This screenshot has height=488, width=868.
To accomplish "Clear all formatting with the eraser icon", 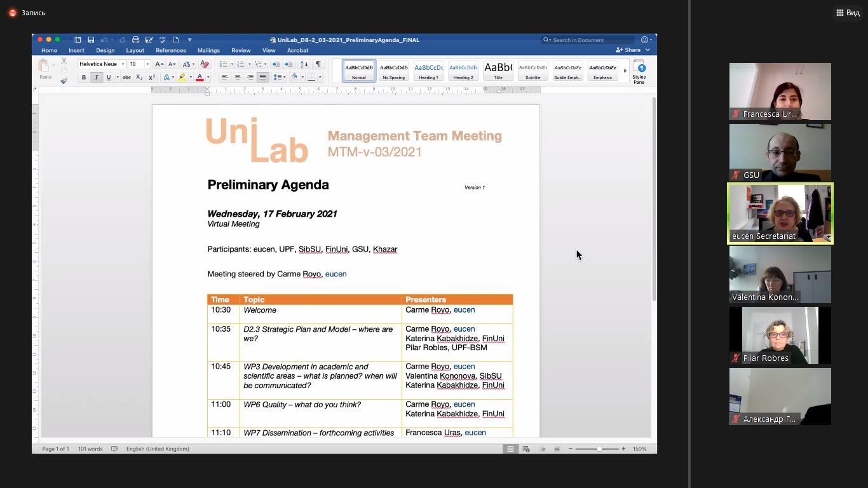I will (204, 64).
